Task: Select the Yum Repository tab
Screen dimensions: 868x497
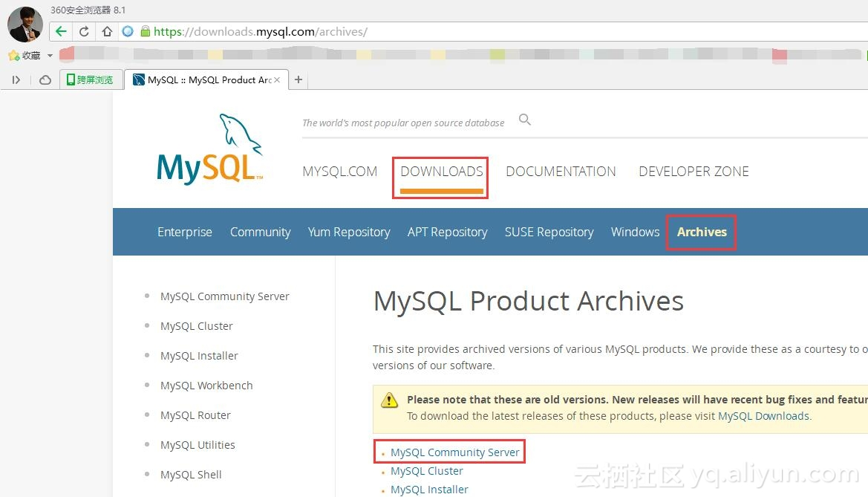Action: pyautogui.click(x=349, y=232)
